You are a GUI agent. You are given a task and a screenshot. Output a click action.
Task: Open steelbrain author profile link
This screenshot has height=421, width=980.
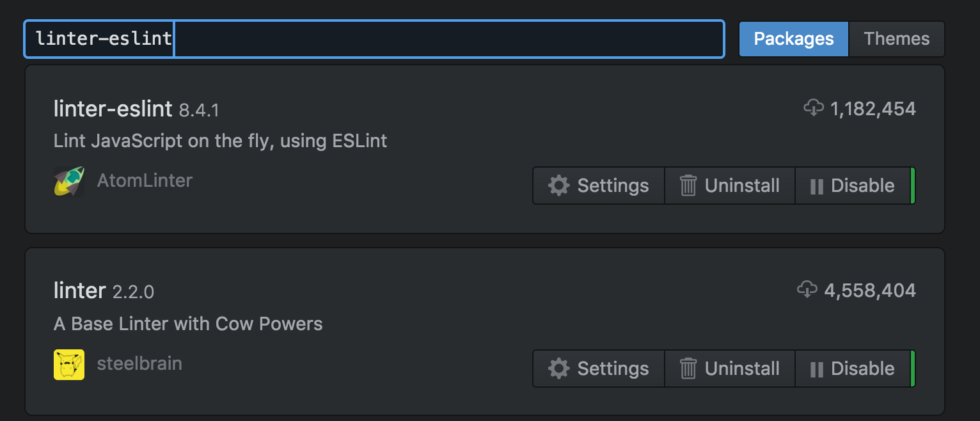(x=139, y=363)
